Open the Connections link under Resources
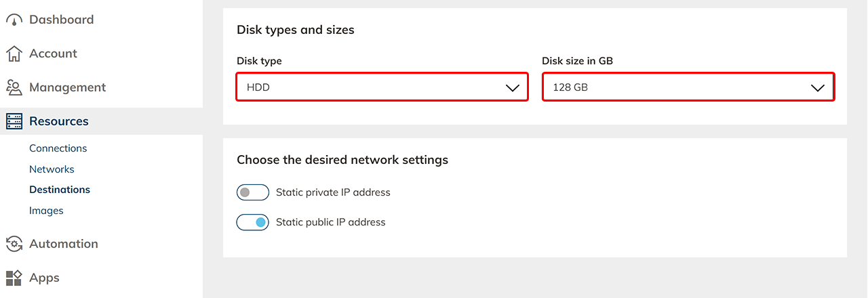The width and height of the screenshot is (868, 298). coord(58,148)
